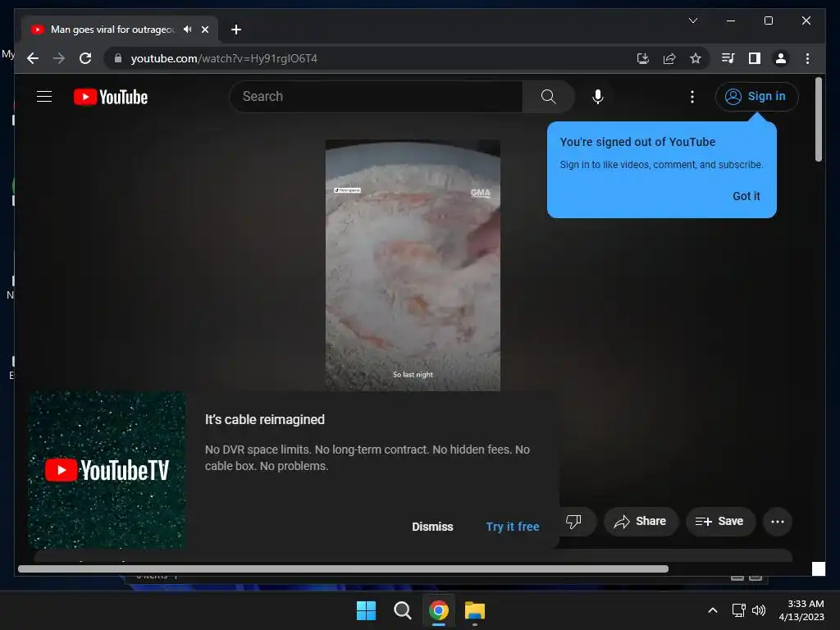
Task: Click the video player
Action: pyautogui.click(x=413, y=266)
